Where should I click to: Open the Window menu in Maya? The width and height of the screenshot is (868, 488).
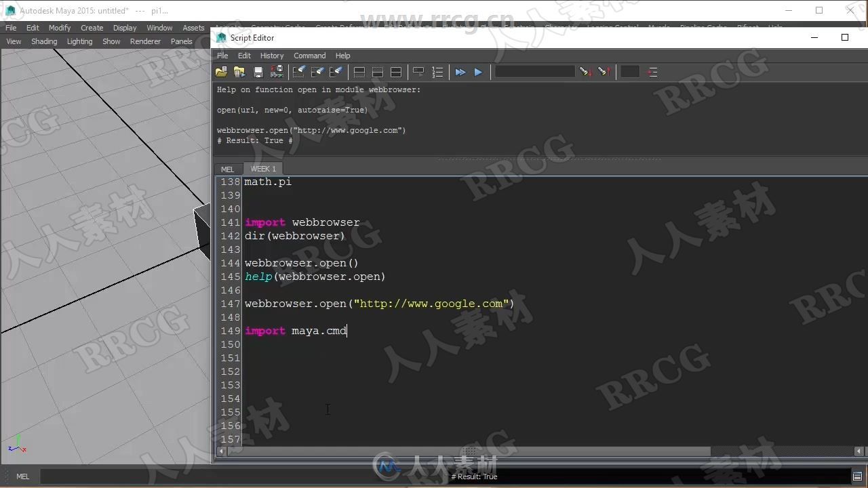pos(159,28)
